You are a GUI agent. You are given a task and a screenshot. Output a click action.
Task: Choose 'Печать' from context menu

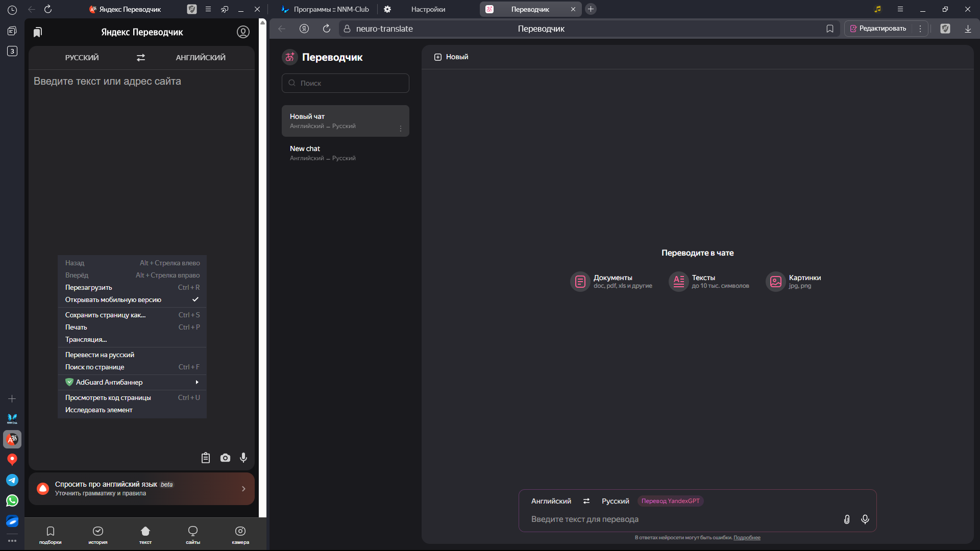pos(132,328)
